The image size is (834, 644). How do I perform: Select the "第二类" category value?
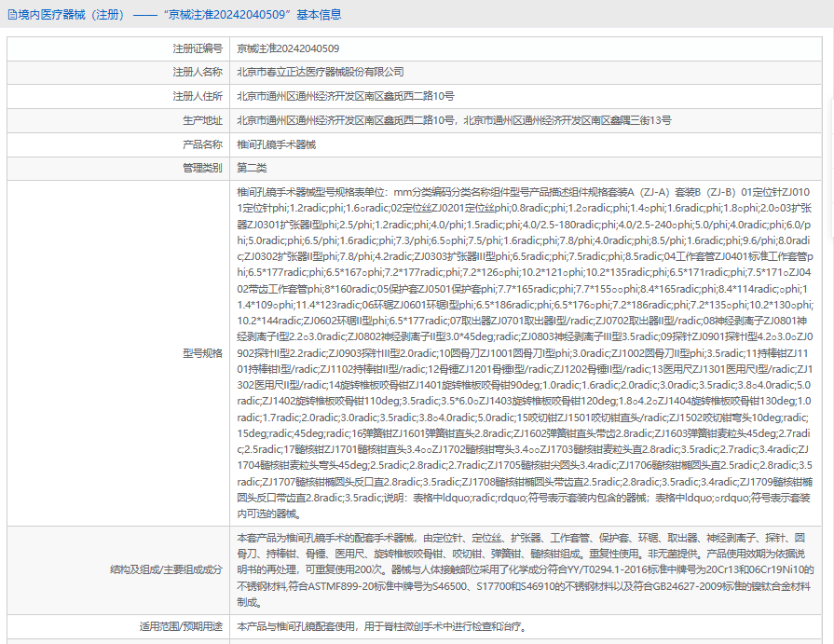252,168
